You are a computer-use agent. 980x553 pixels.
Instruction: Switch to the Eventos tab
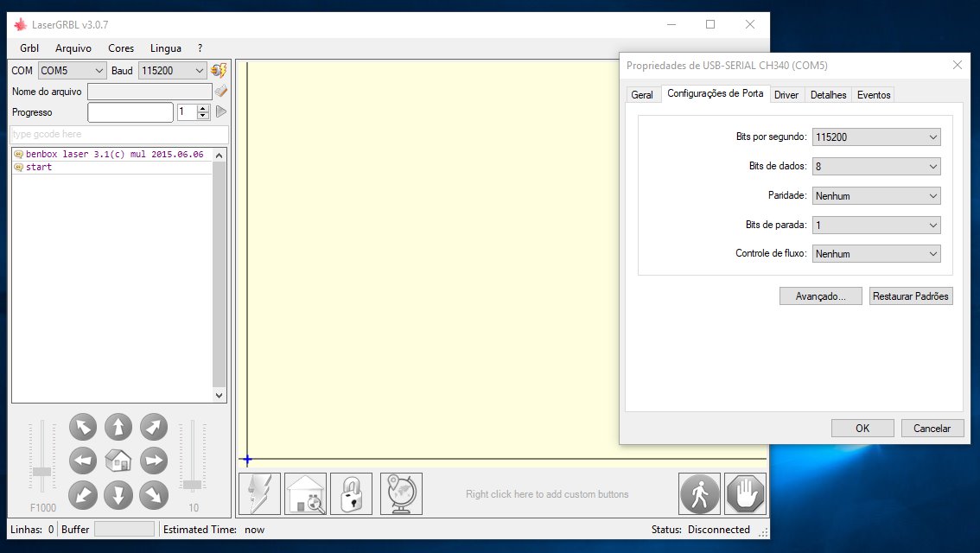click(873, 95)
